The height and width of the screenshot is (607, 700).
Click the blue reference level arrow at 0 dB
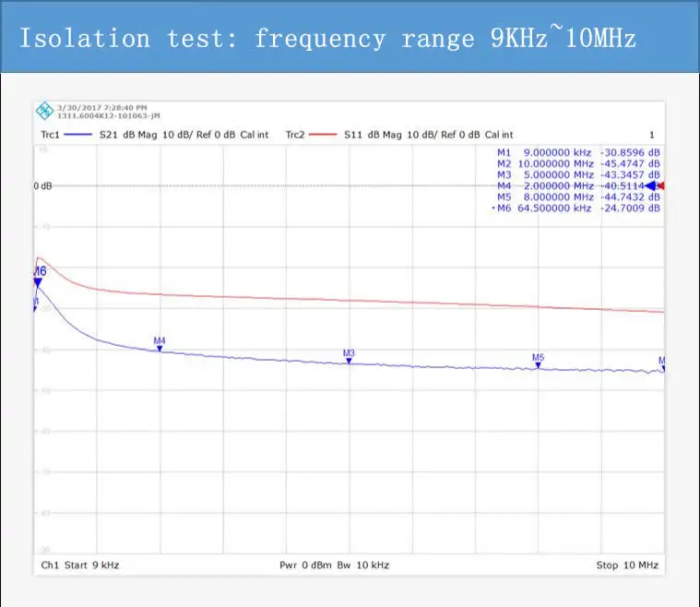pyautogui.click(x=651, y=185)
